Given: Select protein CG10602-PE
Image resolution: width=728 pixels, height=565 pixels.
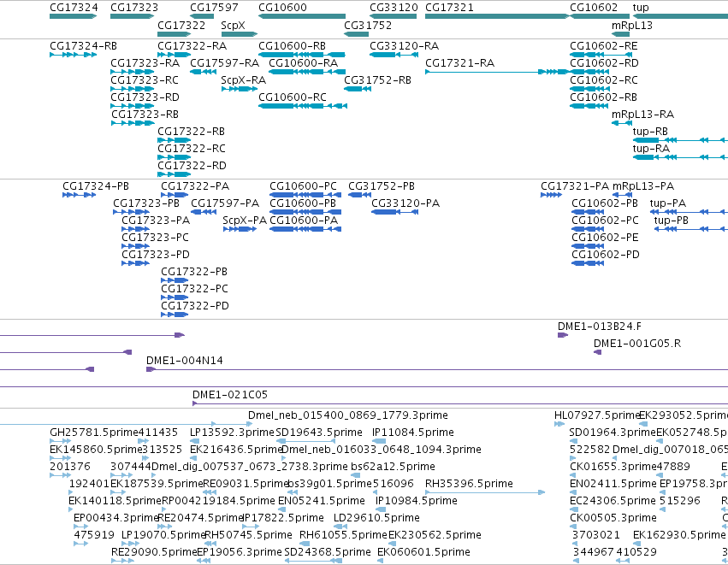Looking at the screenshot, I should coord(605,238).
